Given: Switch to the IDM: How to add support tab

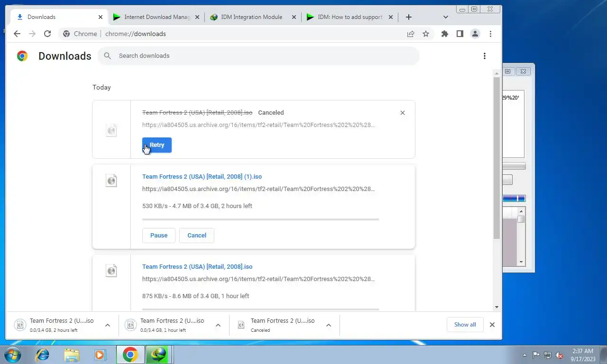Looking at the screenshot, I should point(349,17).
